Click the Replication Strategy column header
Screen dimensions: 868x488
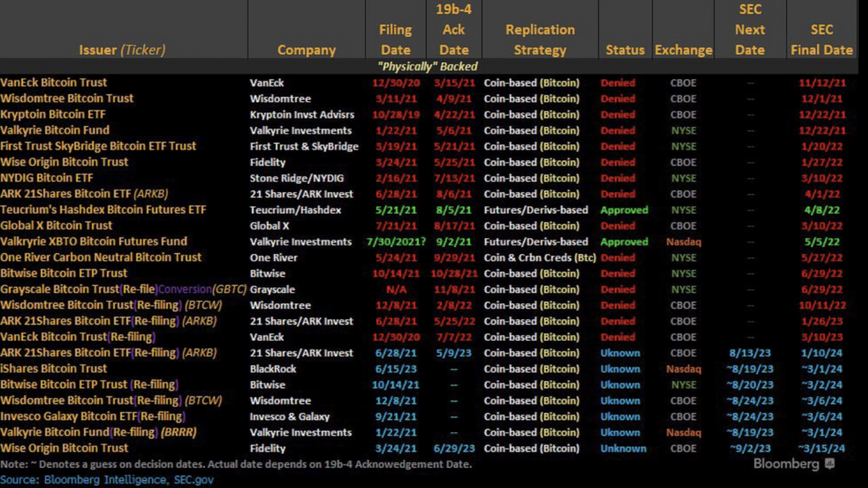pos(540,40)
